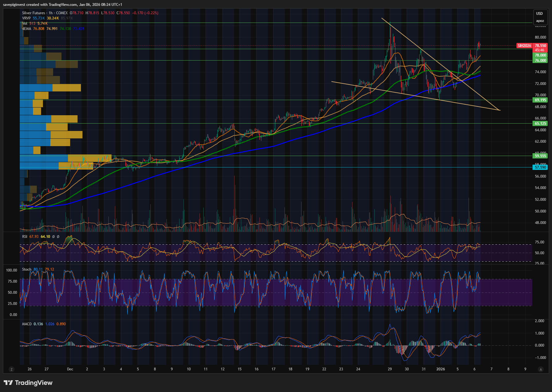
Task: Click the red 78.550 current price label
Action: 540,46
